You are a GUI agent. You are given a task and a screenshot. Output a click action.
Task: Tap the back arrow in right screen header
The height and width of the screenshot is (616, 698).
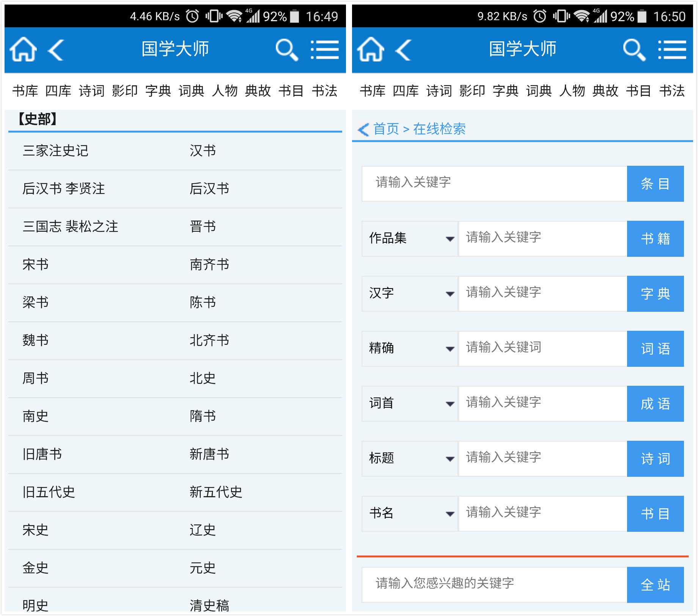tap(404, 50)
